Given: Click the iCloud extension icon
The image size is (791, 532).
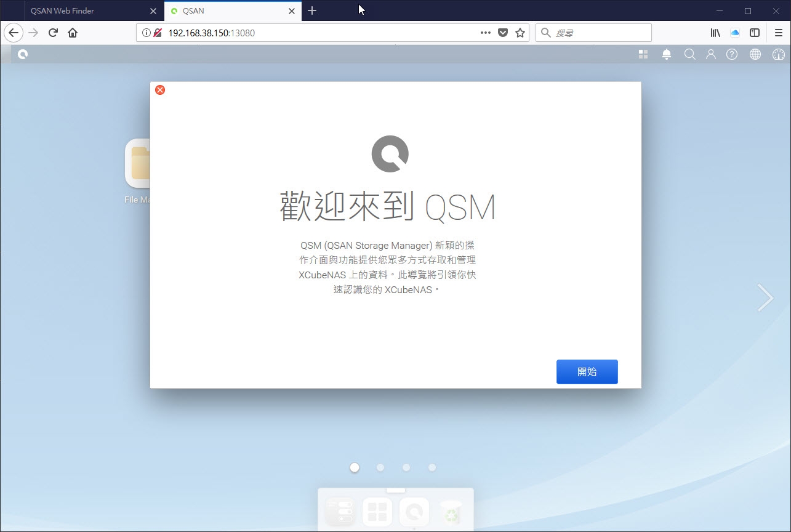Looking at the screenshot, I should [735, 33].
